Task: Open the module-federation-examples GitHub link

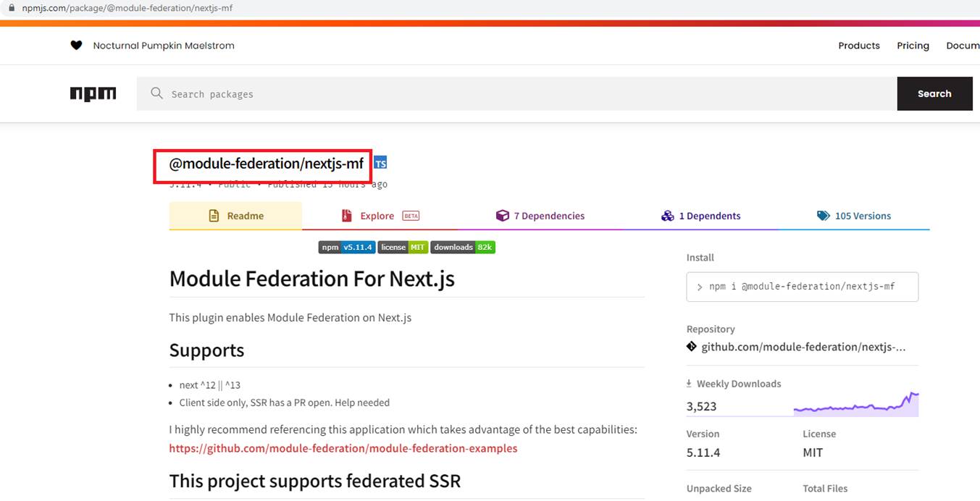Action: [x=343, y=448]
